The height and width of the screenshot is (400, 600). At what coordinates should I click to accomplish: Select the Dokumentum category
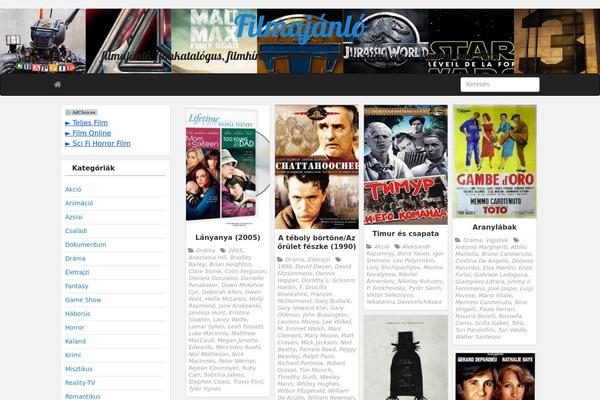[85, 245]
